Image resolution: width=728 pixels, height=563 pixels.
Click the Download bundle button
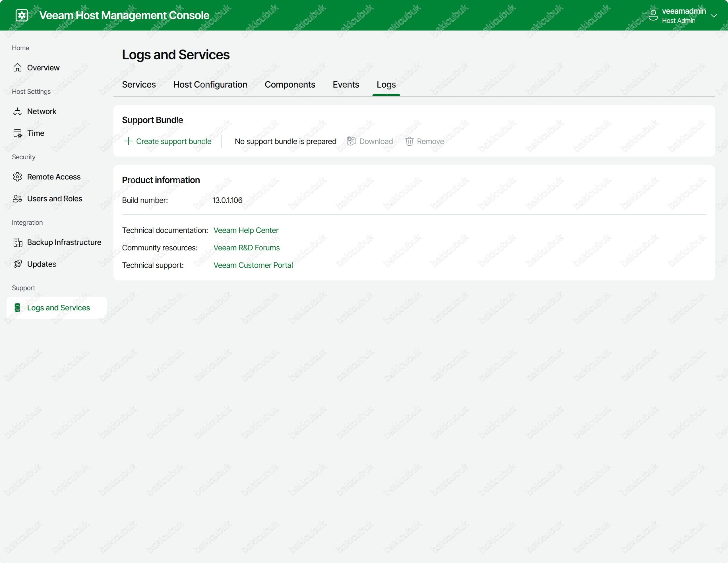point(370,141)
